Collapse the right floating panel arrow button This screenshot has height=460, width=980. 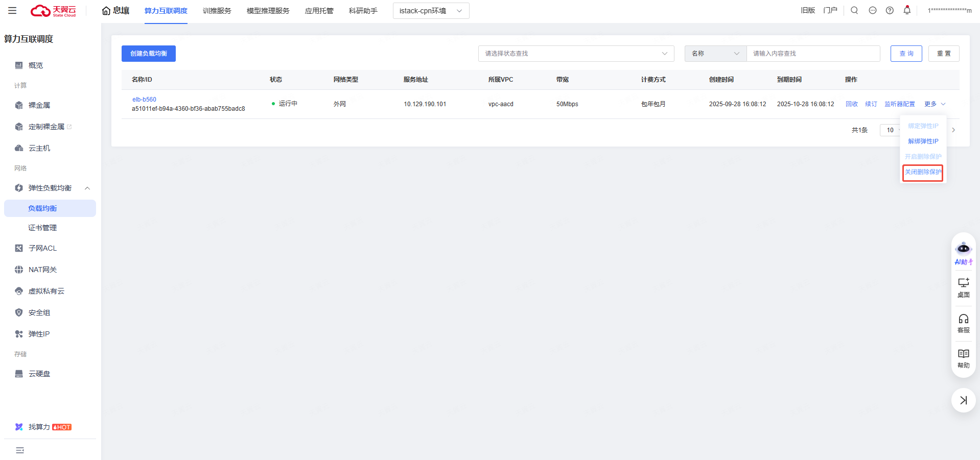click(x=963, y=400)
